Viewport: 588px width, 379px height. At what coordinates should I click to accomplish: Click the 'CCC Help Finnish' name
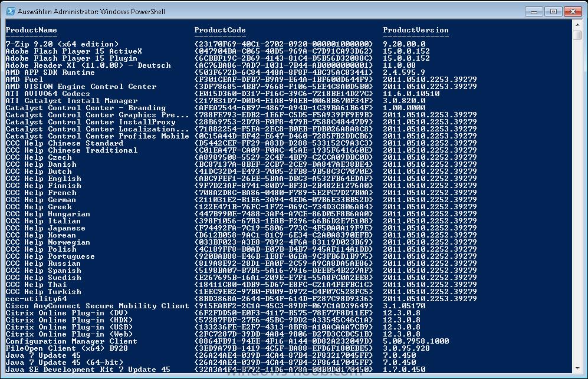[x=44, y=186]
